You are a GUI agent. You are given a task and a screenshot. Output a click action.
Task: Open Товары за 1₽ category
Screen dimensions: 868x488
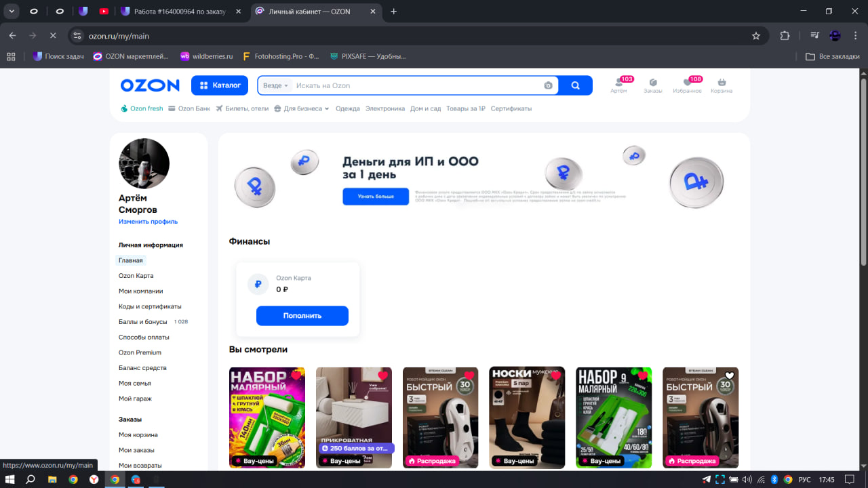coord(466,108)
